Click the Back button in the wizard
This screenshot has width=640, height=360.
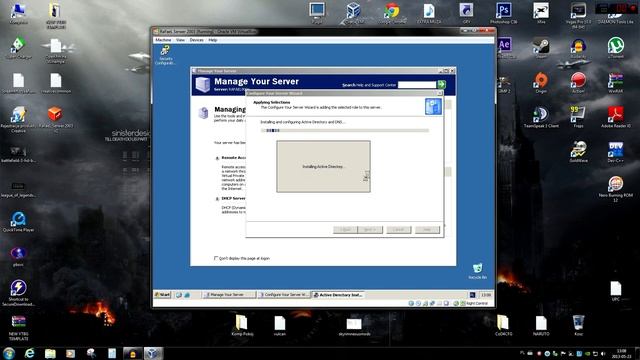tap(345, 230)
